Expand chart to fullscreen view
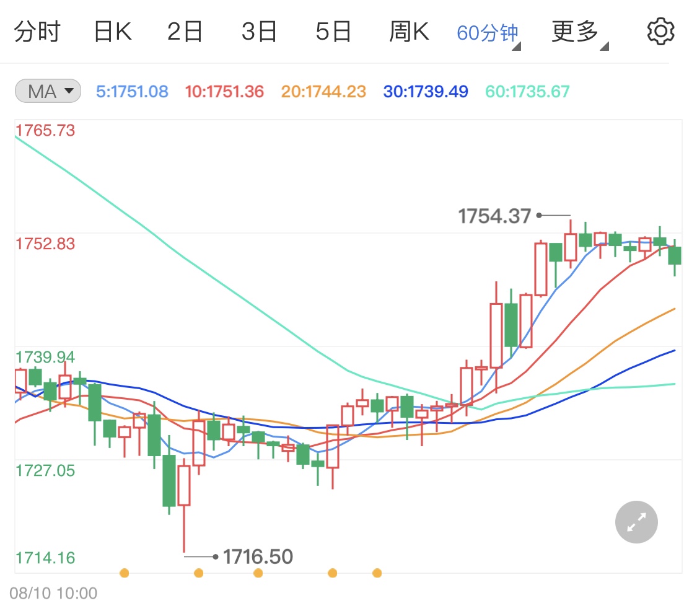697x616 pixels. [x=636, y=522]
